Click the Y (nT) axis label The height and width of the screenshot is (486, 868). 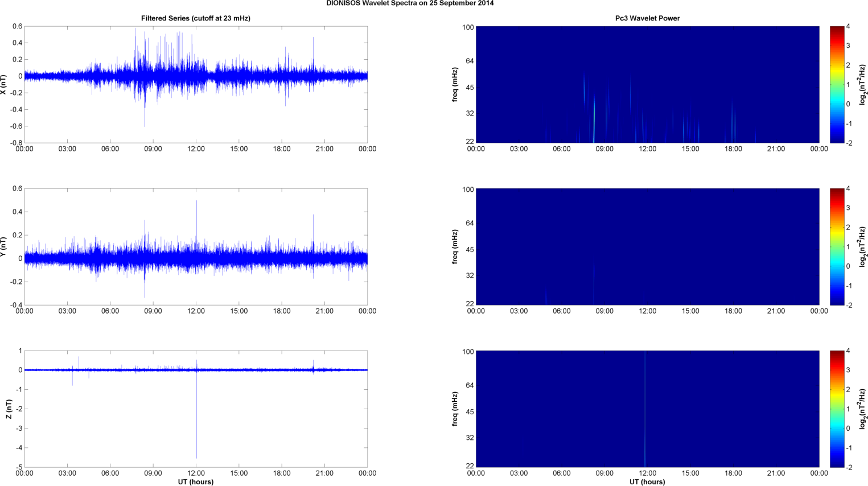[x=4, y=246]
